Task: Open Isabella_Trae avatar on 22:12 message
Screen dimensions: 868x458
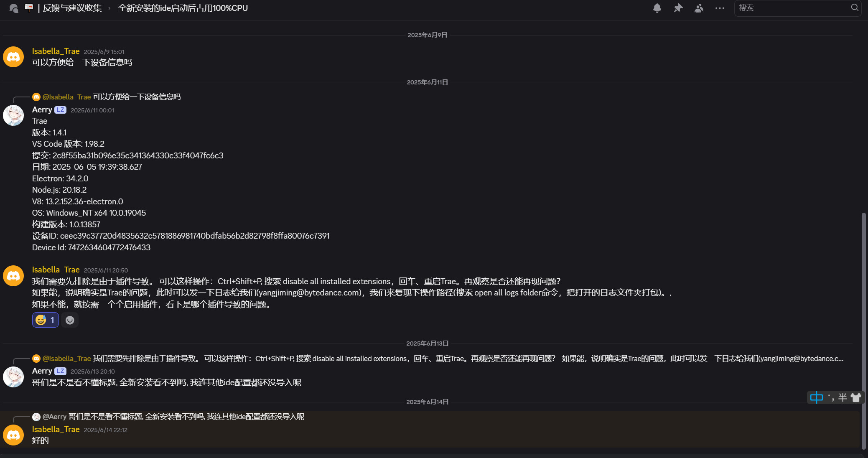Action: coord(13,435)
